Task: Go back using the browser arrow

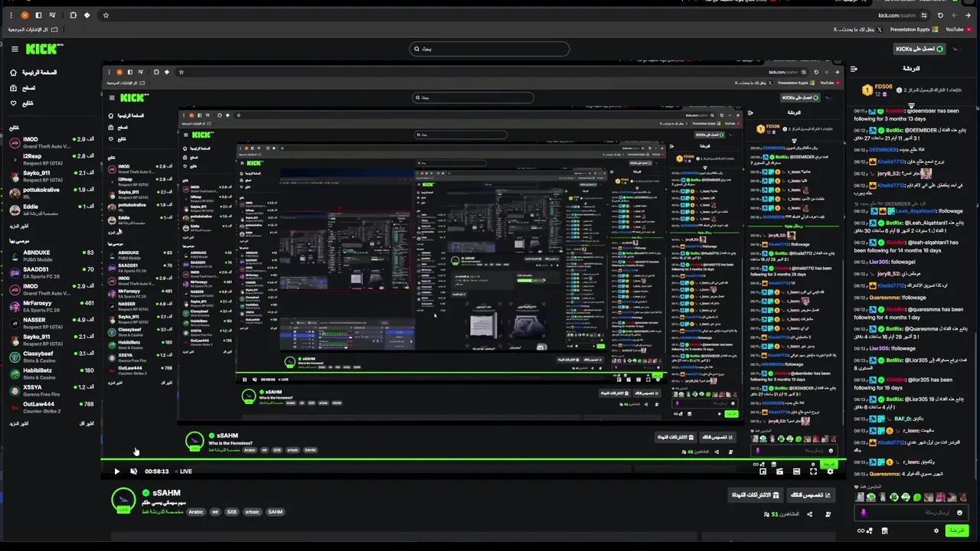Action: (x=969, y=15)
